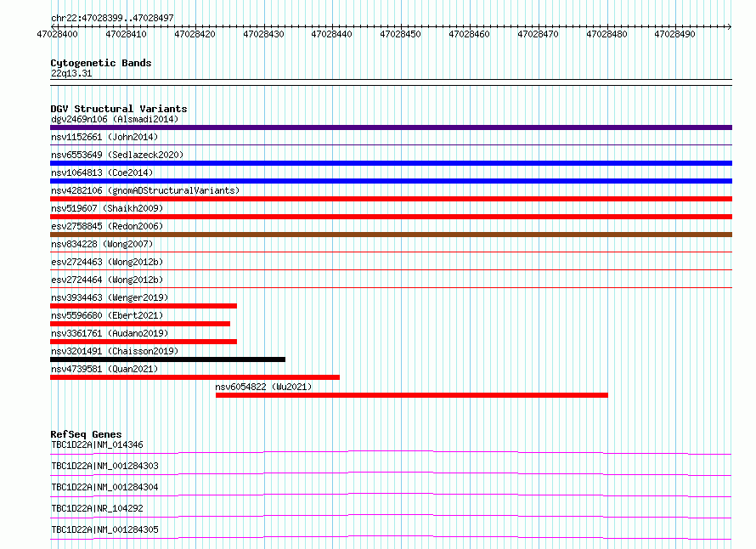This screenshot has width=756, height=549.
Task: Click the TBC1D22A|NR_104292 gene label
Action: 97,508
